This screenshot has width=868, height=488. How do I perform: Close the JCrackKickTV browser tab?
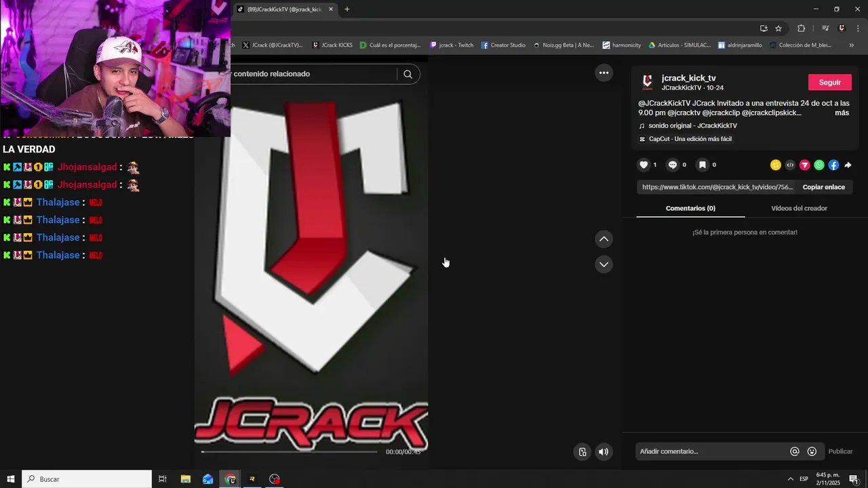(x=331, y=9)
